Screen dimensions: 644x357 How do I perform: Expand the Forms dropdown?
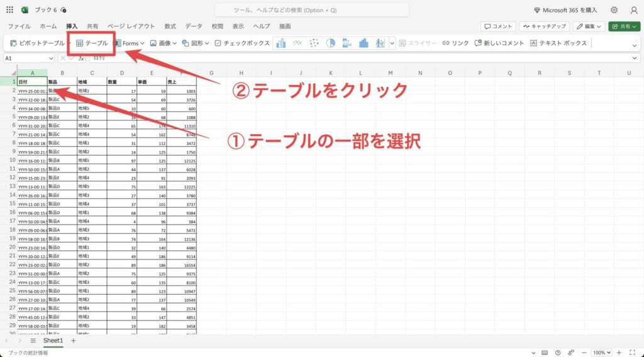[x=143, y=43]
